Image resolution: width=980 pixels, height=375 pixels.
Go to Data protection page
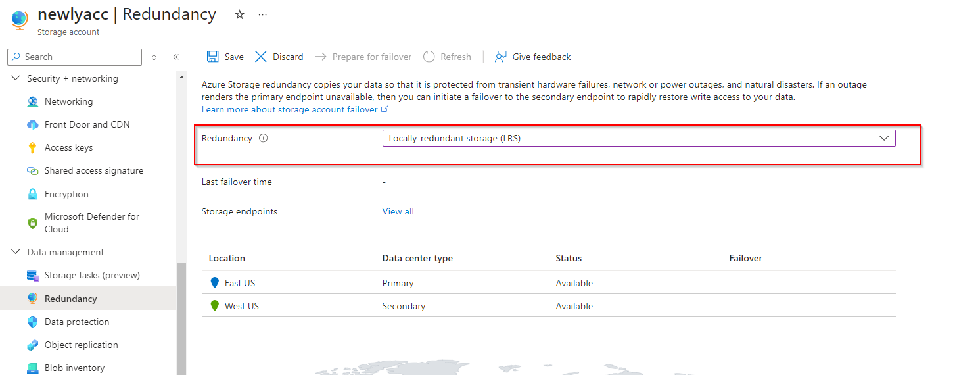77,322
